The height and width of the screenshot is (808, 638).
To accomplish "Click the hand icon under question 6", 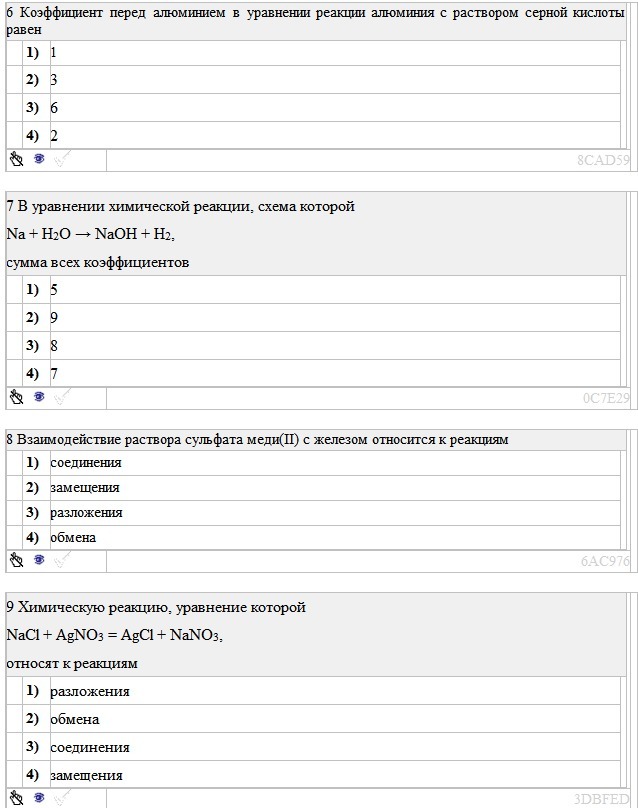I will point(17,159).
